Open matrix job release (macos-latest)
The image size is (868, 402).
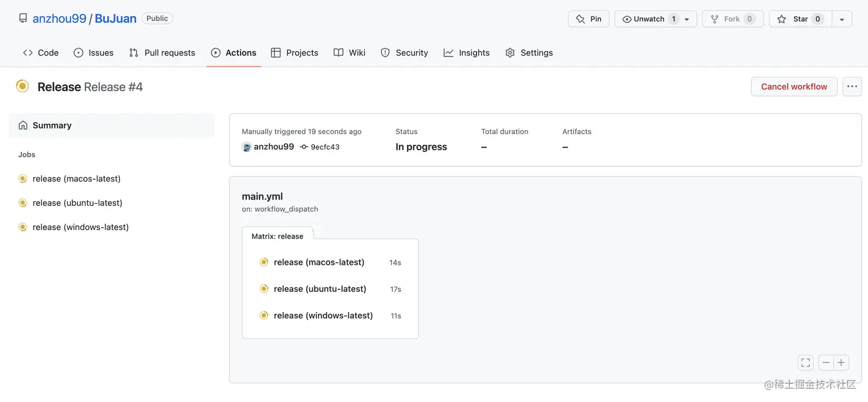(319, 262)
